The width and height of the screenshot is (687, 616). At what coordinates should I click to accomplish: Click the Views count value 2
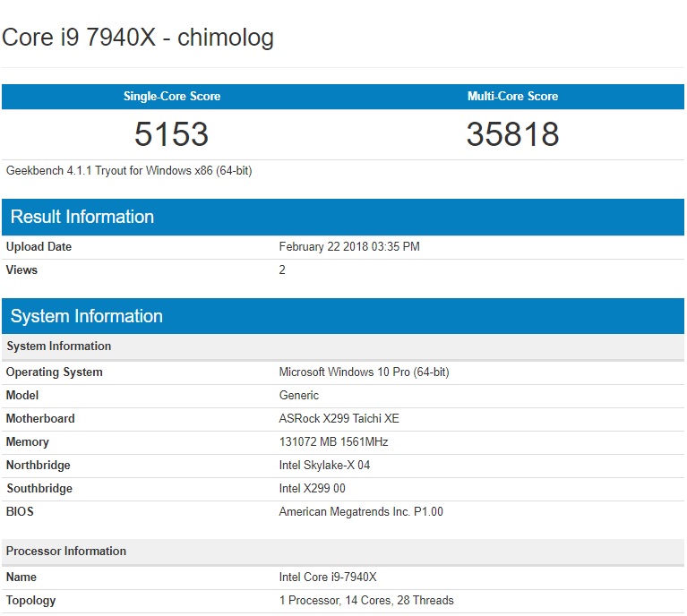282,269
